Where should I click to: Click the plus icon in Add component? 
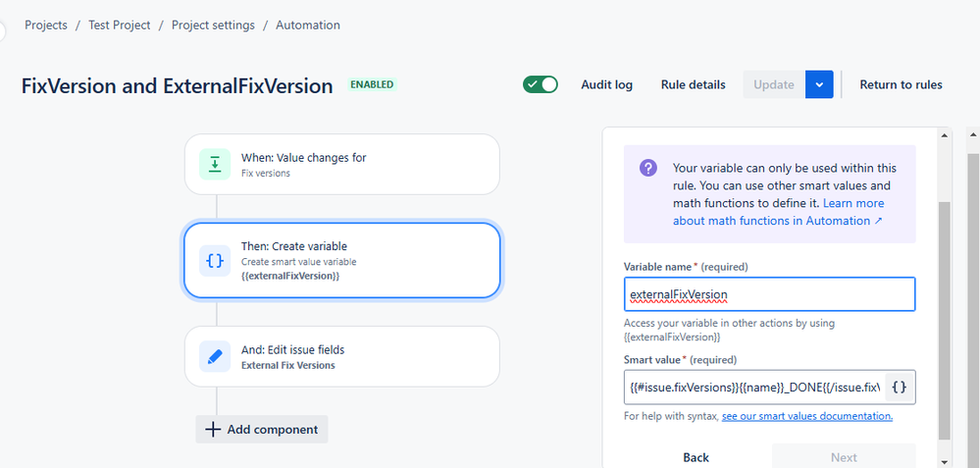(x=213, y=430)
